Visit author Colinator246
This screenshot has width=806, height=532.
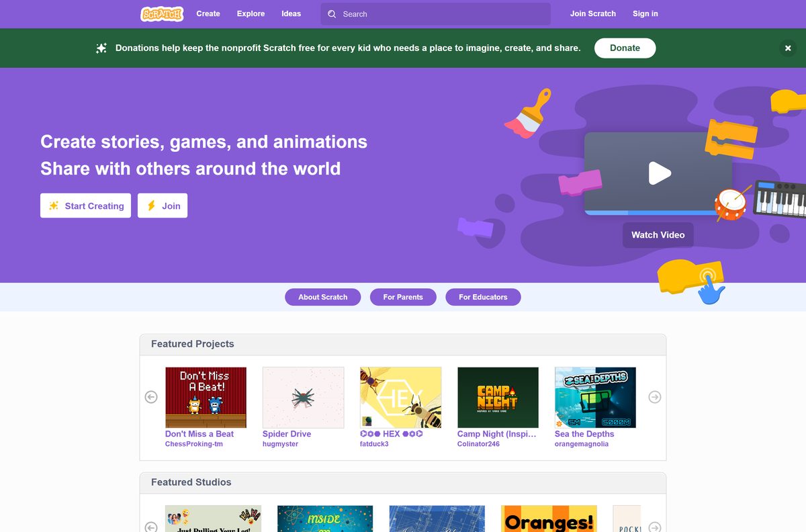tap(478, 444)
